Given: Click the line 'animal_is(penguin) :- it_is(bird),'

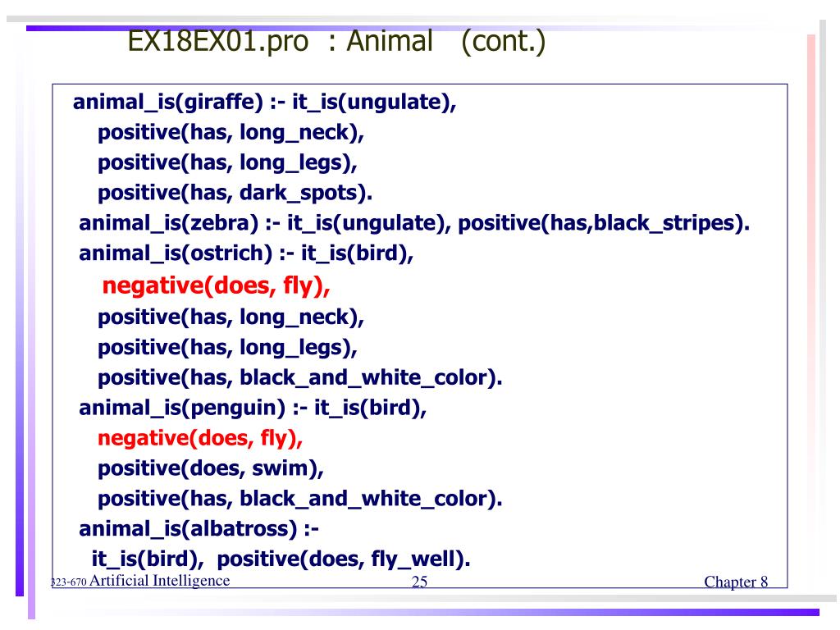Looking at the screenshot, I should click(253, 409).
